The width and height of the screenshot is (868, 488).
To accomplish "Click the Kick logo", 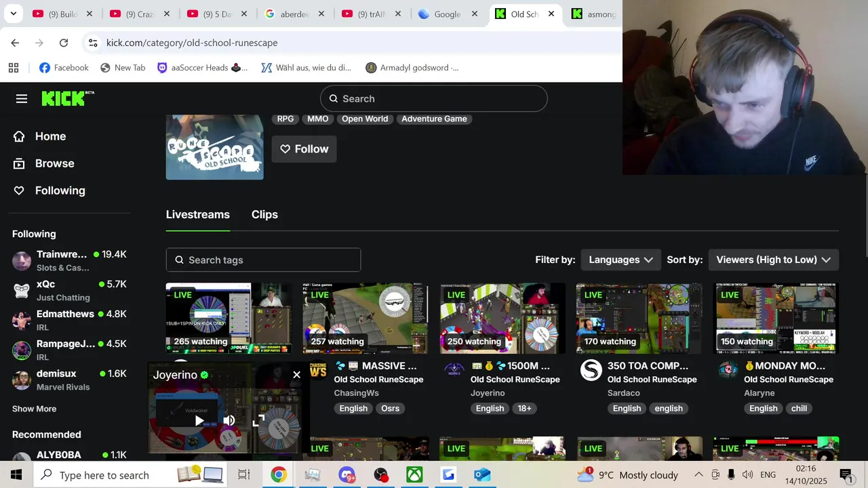I will (68, 98).
